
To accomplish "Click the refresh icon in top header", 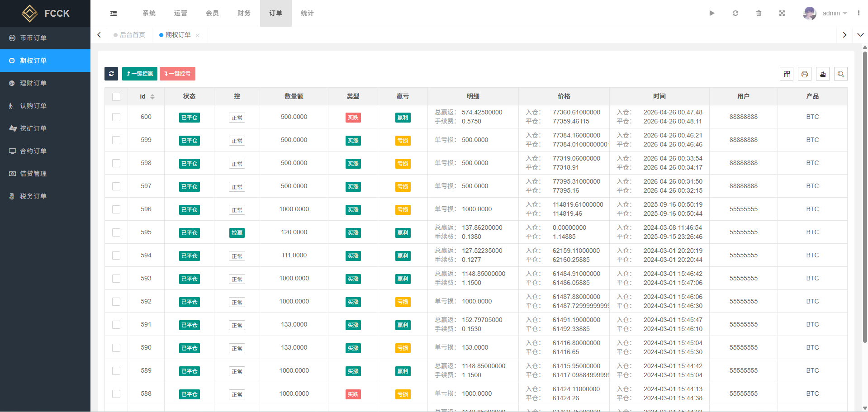I will point(735,14).
